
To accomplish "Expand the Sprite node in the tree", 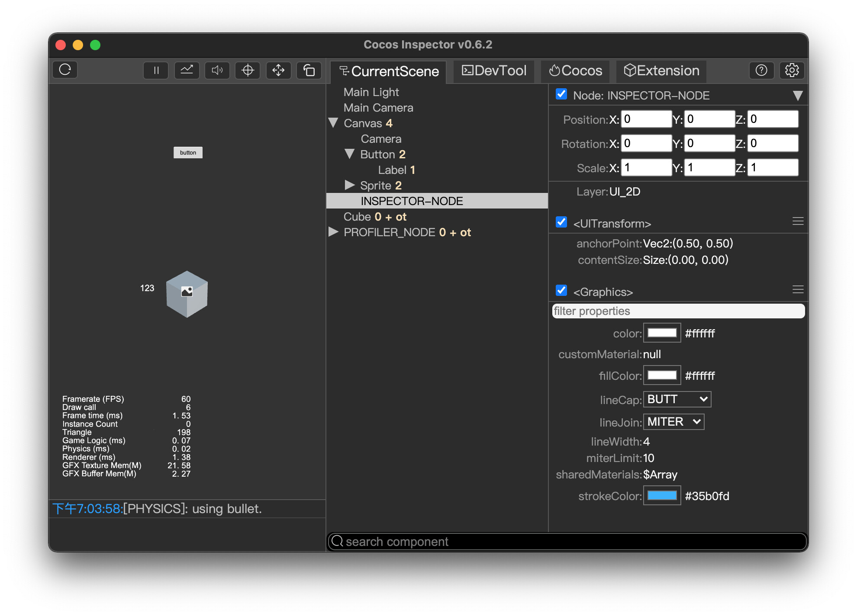I will coord(350,186).
